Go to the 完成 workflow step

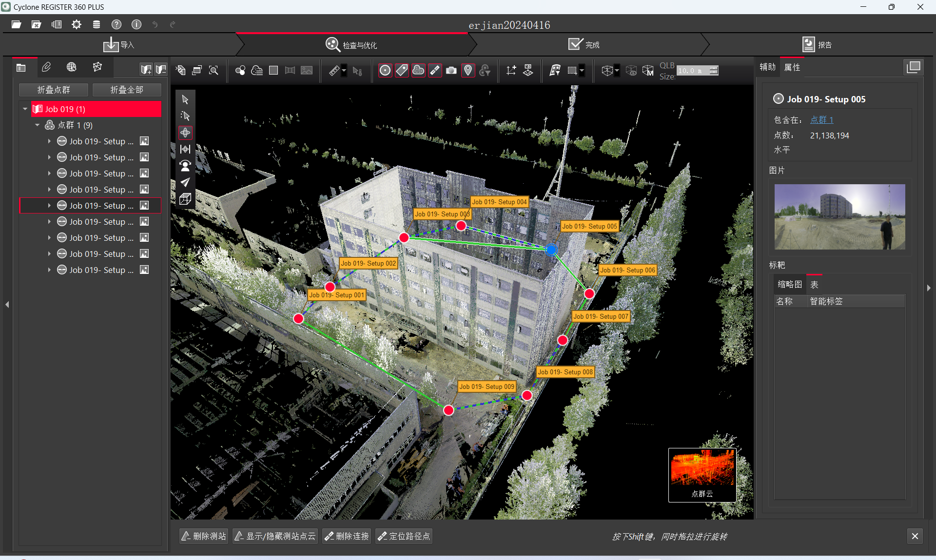[584, 45]
